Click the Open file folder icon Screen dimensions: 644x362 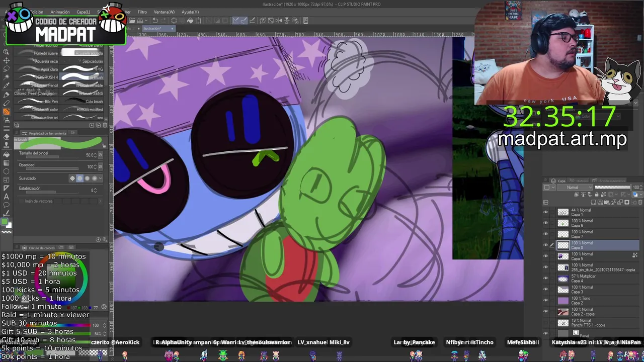(x=132, y=21)
